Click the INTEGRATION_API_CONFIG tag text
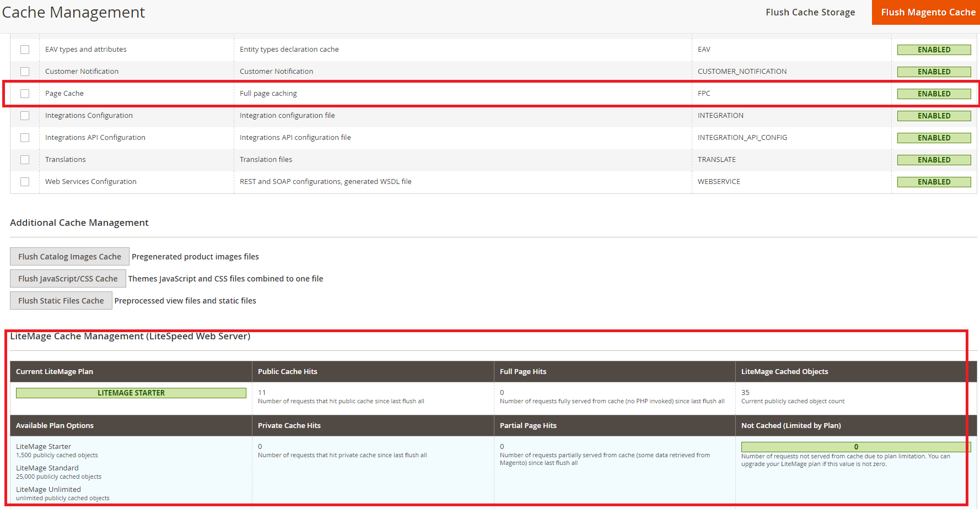This screenshot has width=980, height=509. tap(742, 138)
